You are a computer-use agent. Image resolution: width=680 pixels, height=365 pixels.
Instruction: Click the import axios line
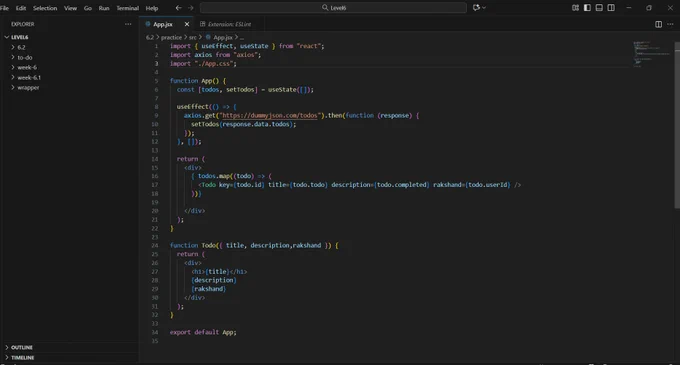point(215,55)
